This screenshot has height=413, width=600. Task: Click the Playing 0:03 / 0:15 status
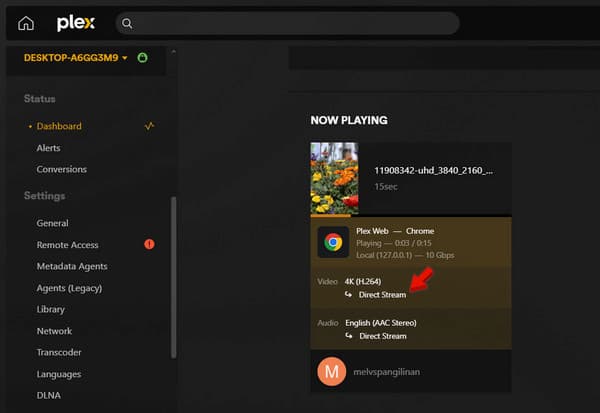(x=393, y=243)
